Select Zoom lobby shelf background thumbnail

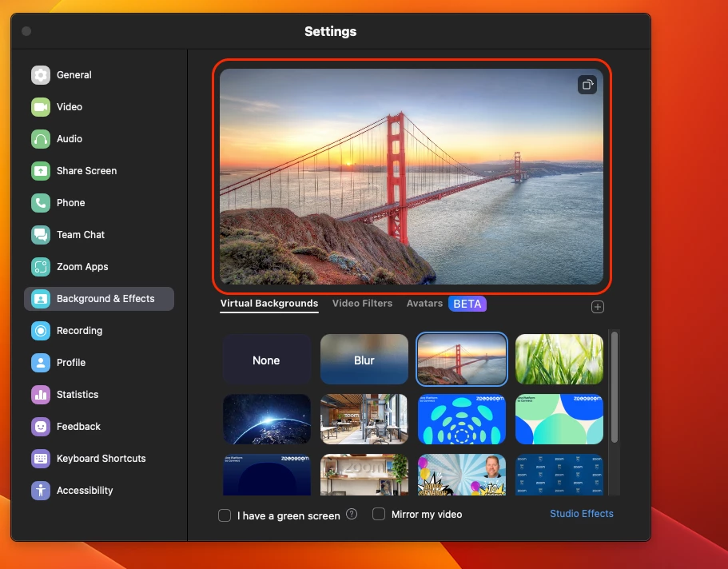coord(364,475)
